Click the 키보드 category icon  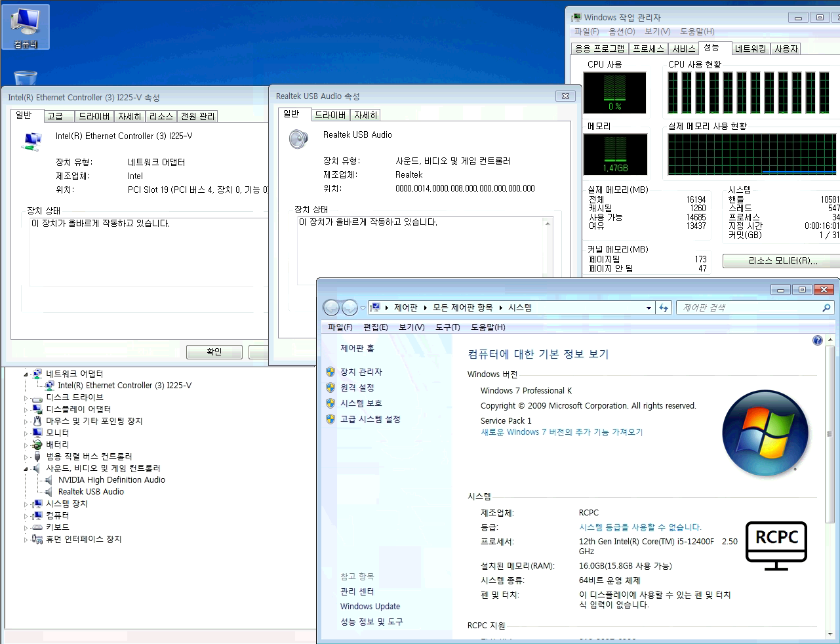37,527
